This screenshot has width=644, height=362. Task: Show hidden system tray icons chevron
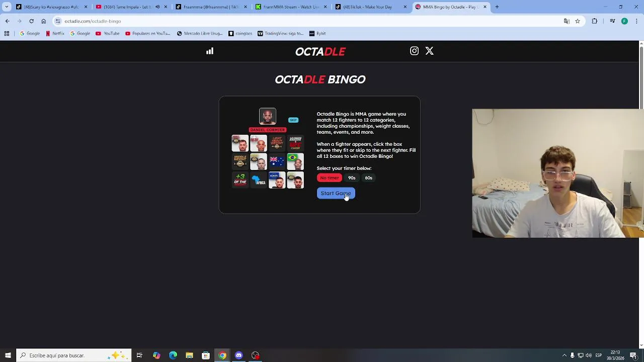point(564,355)
